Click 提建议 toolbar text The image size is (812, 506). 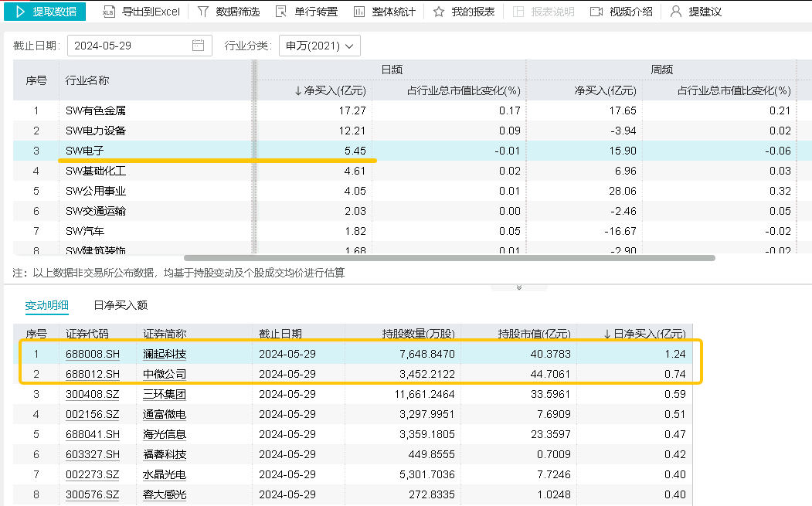(x=705, y=12)
